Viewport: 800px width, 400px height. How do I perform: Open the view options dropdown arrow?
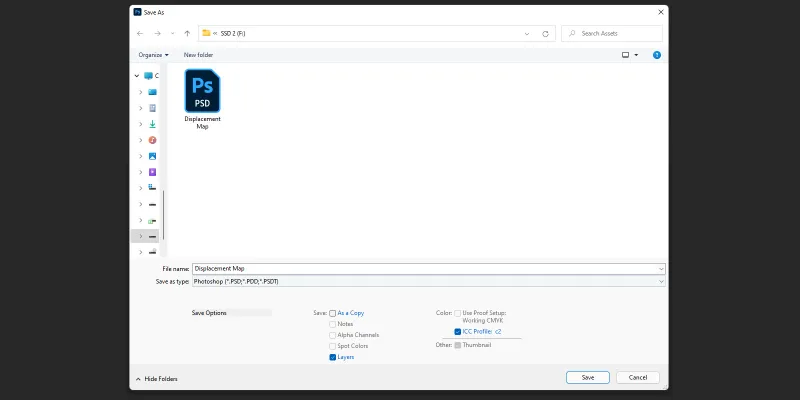[636, 55]
